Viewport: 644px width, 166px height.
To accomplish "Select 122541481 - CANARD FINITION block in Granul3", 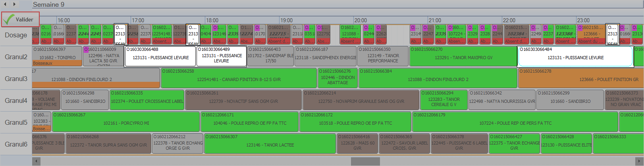I will tap(239, 78).
